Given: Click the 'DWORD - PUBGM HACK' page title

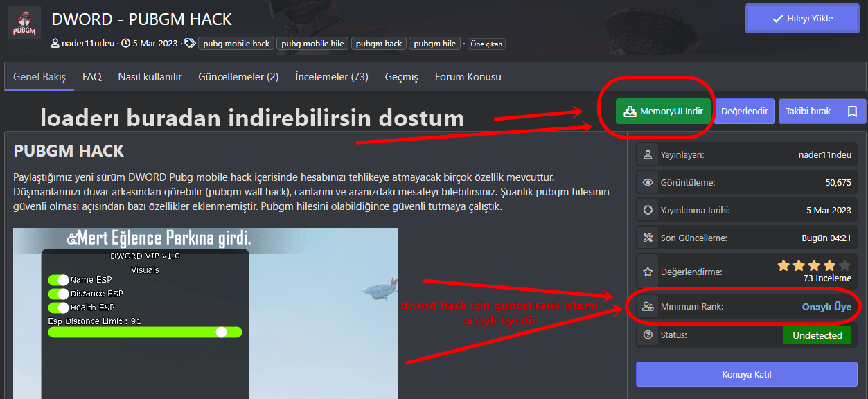Looking at the screenshot, I should click(x=142, y=19).
